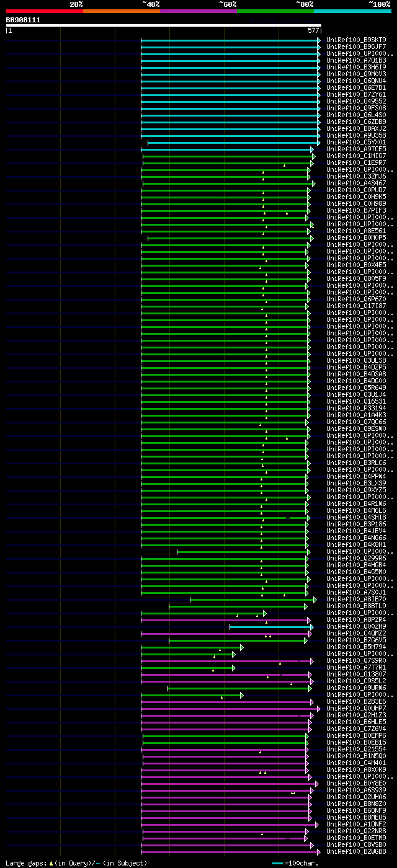Select hit UniRef100_B9SKT9
This screenshot has height=868, width=397.
pyautogui.click(x=356, y=40)
